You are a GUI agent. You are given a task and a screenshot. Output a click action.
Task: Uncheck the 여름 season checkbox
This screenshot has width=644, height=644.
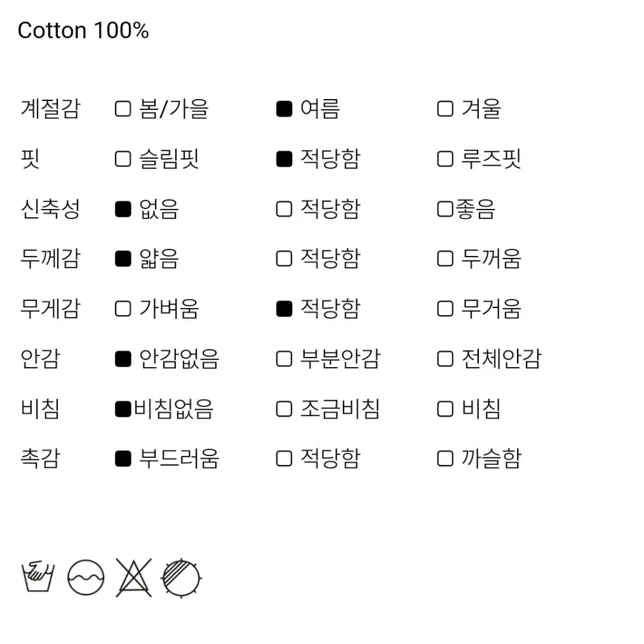tap(285, 109)
